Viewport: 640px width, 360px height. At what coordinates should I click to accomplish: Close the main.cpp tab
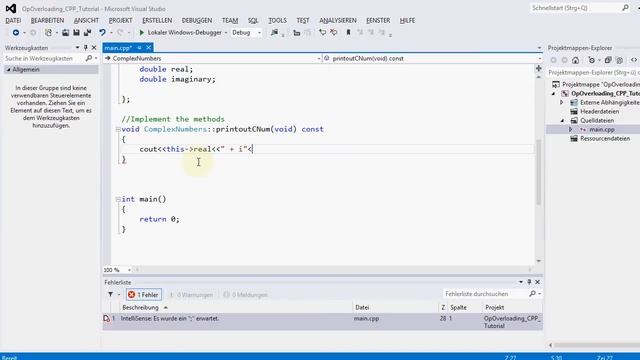(x=149, y=48)
